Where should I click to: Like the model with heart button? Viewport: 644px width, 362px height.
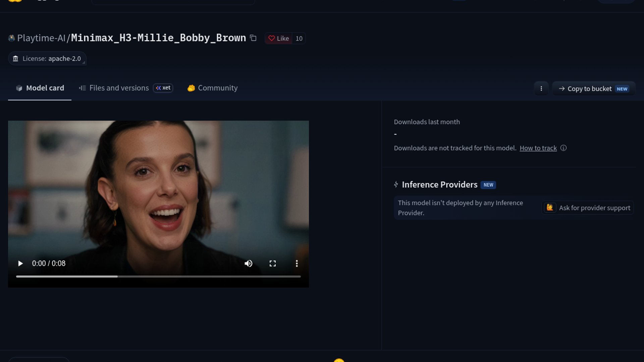pos(278,38)
